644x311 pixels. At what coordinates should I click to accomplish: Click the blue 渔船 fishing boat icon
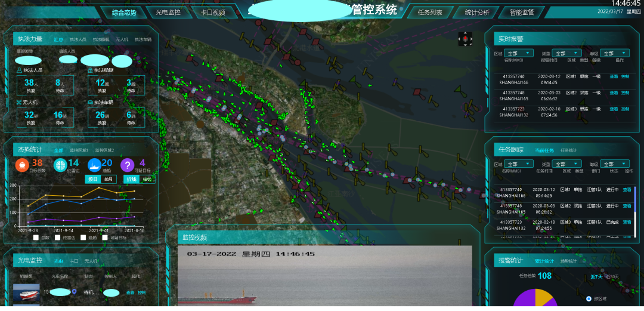94,165
